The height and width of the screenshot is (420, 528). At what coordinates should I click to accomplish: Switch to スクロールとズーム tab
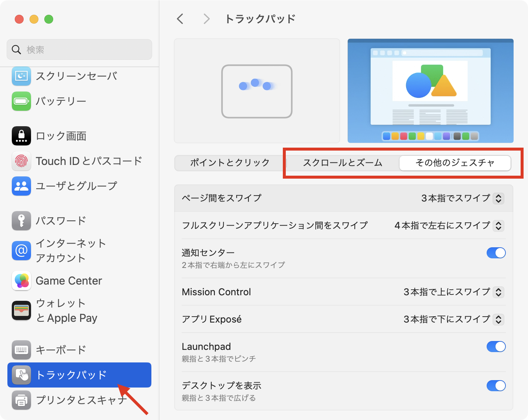343,163
